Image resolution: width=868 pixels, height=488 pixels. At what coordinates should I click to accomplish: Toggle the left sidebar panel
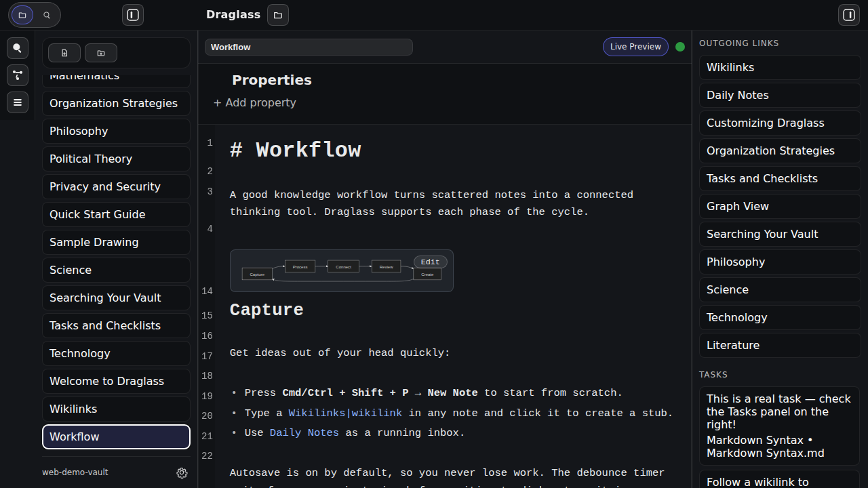[133, 15]
